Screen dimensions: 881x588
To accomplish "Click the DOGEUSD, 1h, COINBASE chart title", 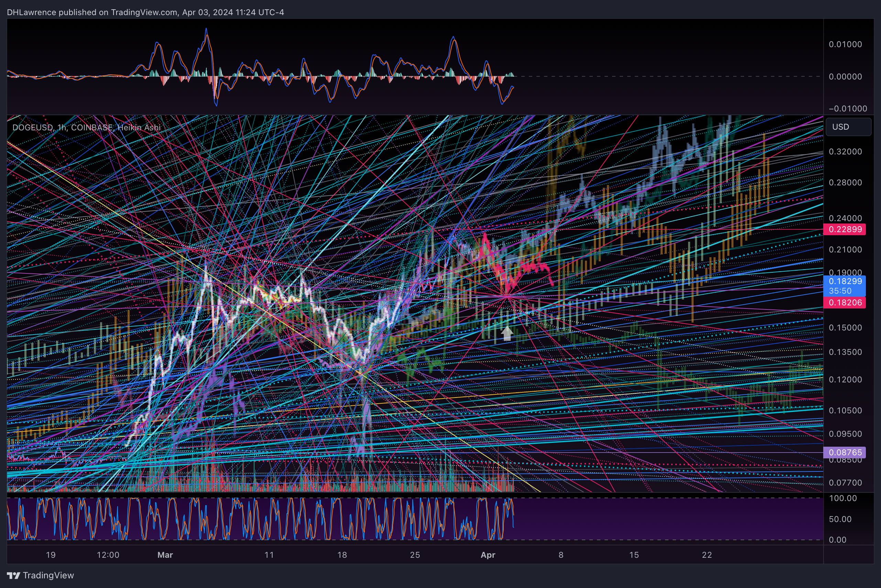I will (x=86, y=128).
